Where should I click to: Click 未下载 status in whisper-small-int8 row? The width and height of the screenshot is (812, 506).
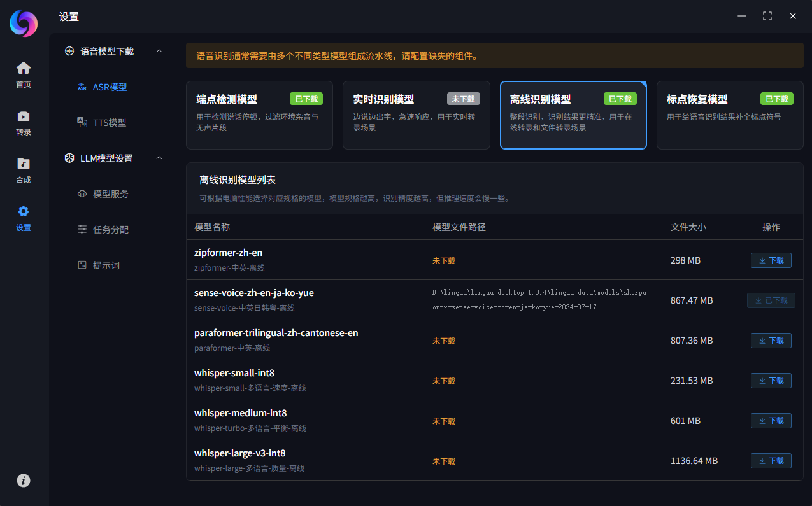444,381
